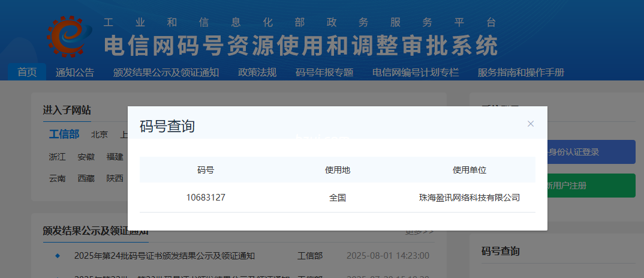Open the 码号年报专题 menu item
Viewport: 644px width, 278px height.
point(324,73)
